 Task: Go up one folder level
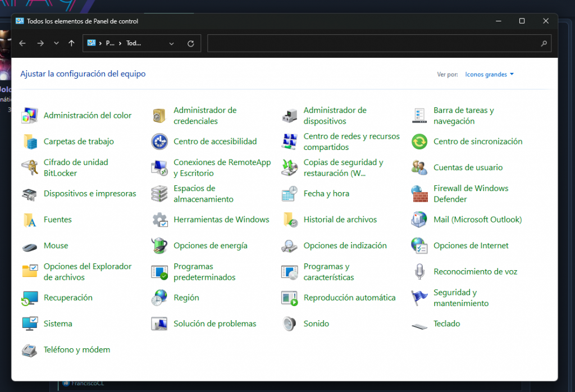pyautogui.click(x=71, y=43)
